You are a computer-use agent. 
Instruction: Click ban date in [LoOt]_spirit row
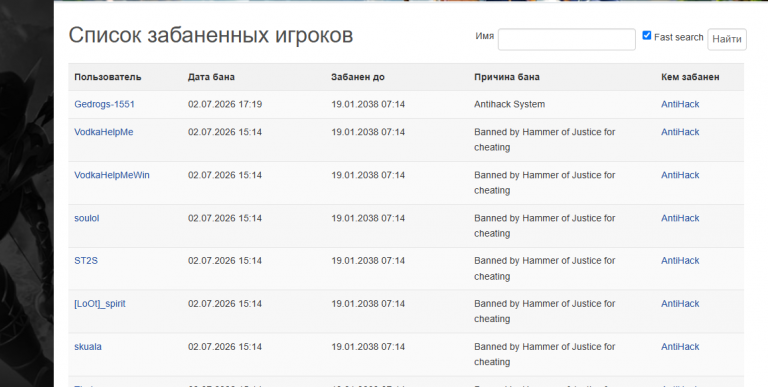[225, 304]
